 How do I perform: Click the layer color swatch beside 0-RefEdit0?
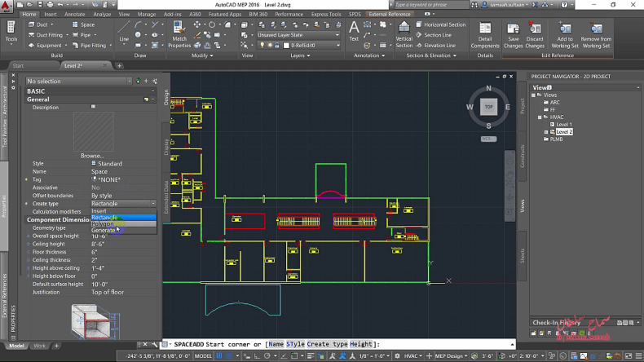point(286,46)
